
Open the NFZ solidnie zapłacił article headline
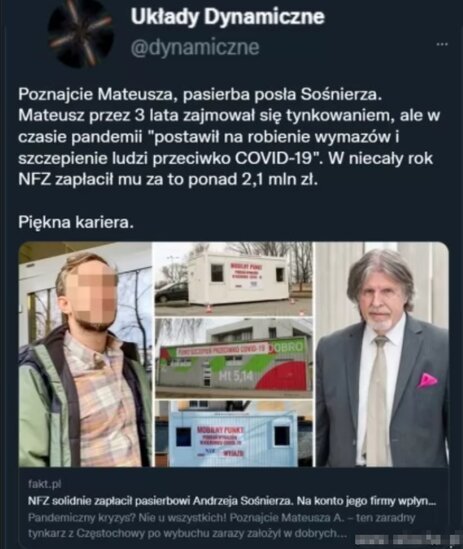pos(232,501)
